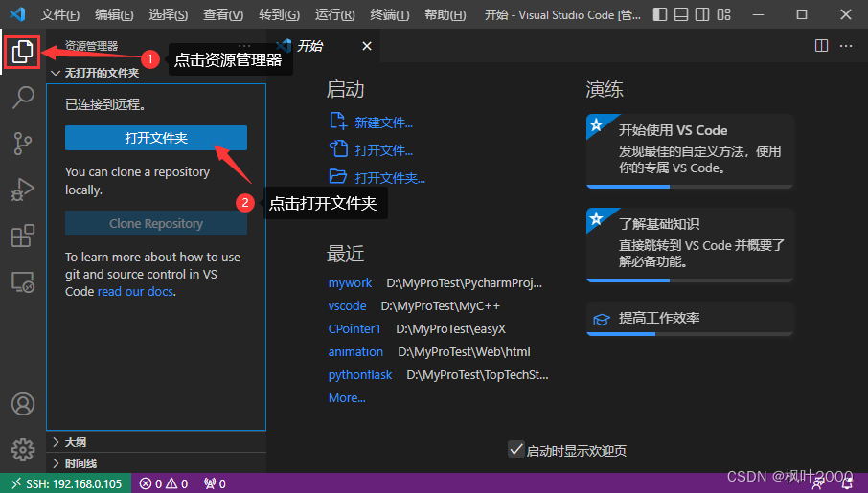Open recent project vscode
Screen dimensions: 868x493
347,306
